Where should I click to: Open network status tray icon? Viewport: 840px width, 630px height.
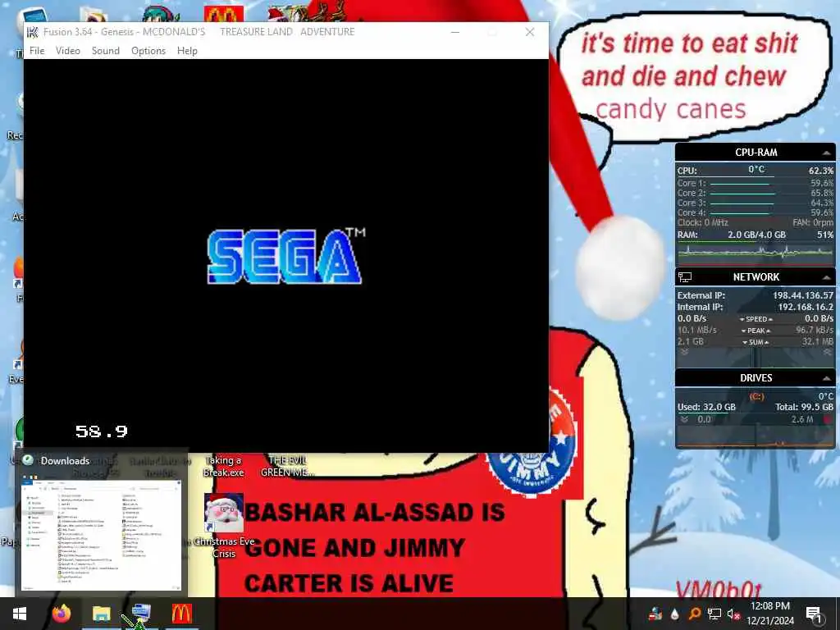click(x=714, y=614)
